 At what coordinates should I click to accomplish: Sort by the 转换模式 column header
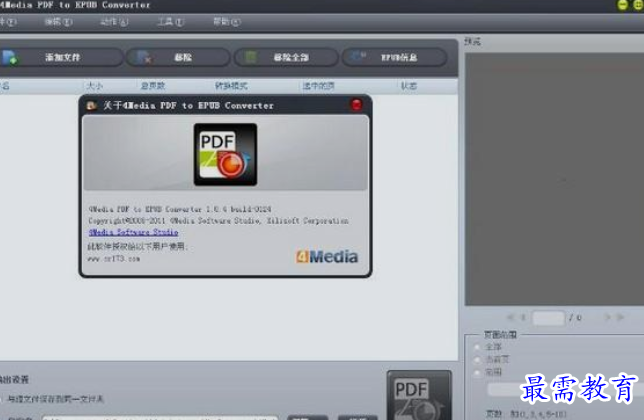click(231, 86)
